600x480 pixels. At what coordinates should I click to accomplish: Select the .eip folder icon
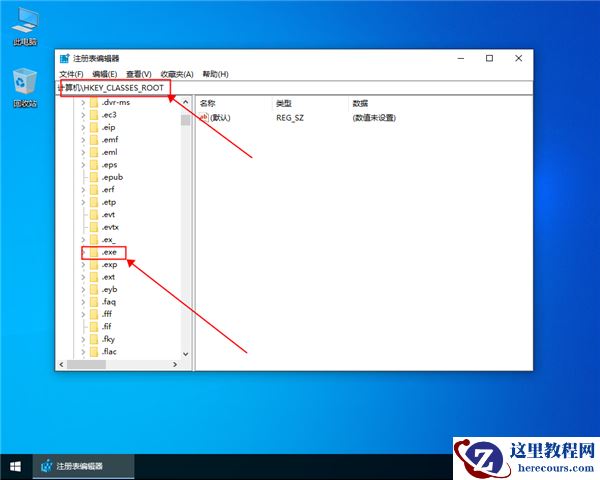pyautogui.click(x=94, y=127)
